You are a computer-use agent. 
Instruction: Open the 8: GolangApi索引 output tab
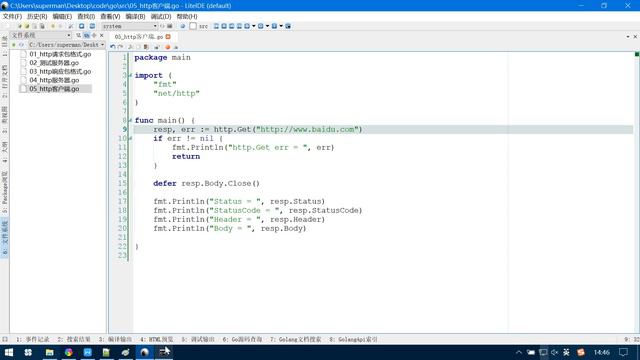(x=353, y=339)
